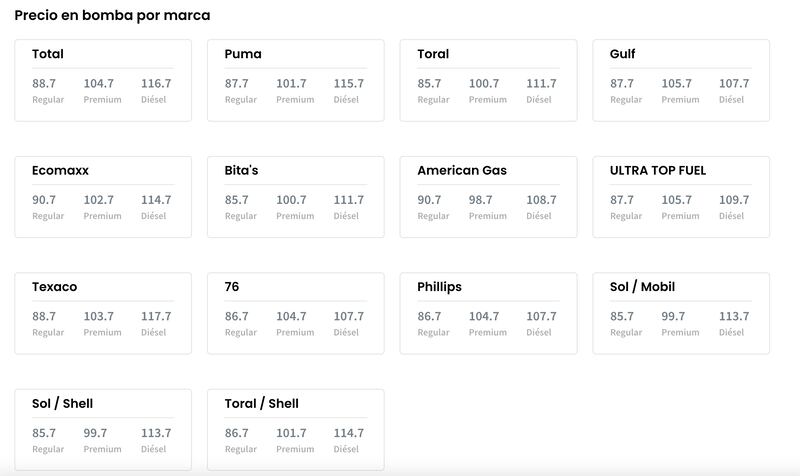This screenshot has height=476, width=800.
Task: Click the Bita's brand heading
Action: 241,170
